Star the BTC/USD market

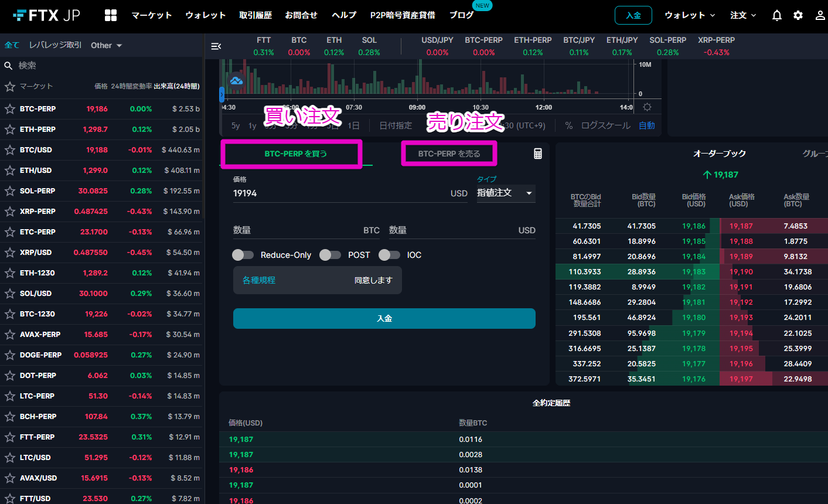(x=9, y=150)
